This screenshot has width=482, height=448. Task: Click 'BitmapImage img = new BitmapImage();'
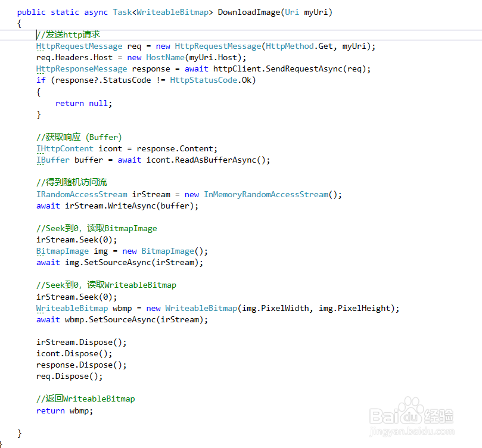(122, 251)
